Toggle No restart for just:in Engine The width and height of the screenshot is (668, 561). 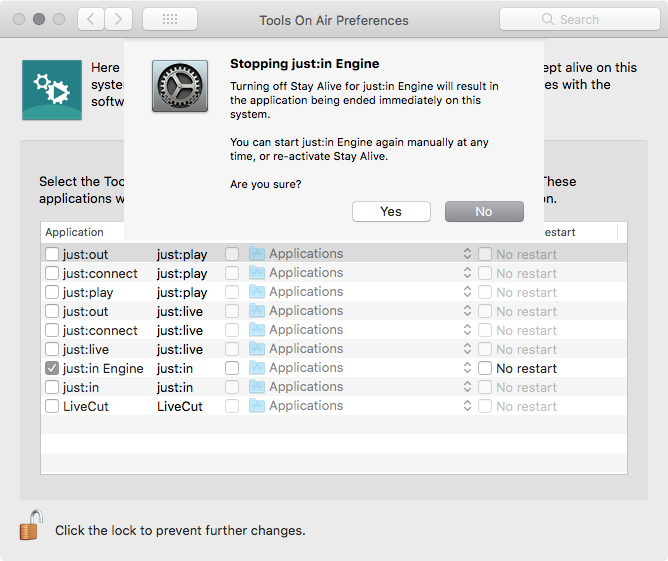coord(485,368)
